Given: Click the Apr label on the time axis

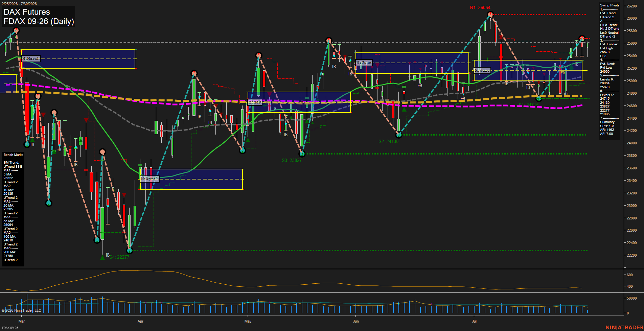Looking at the screenshot, I should point(140,321).
